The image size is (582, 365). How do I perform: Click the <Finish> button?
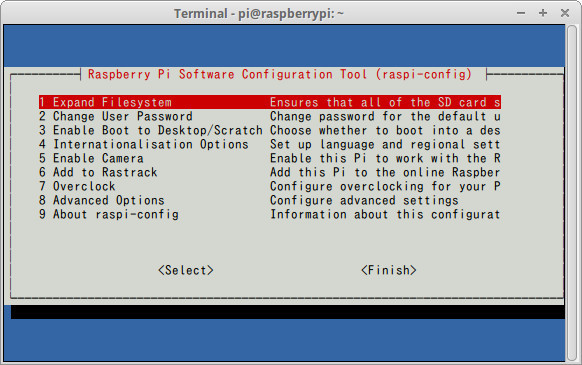pyautogui.click(x=389, y=270)
